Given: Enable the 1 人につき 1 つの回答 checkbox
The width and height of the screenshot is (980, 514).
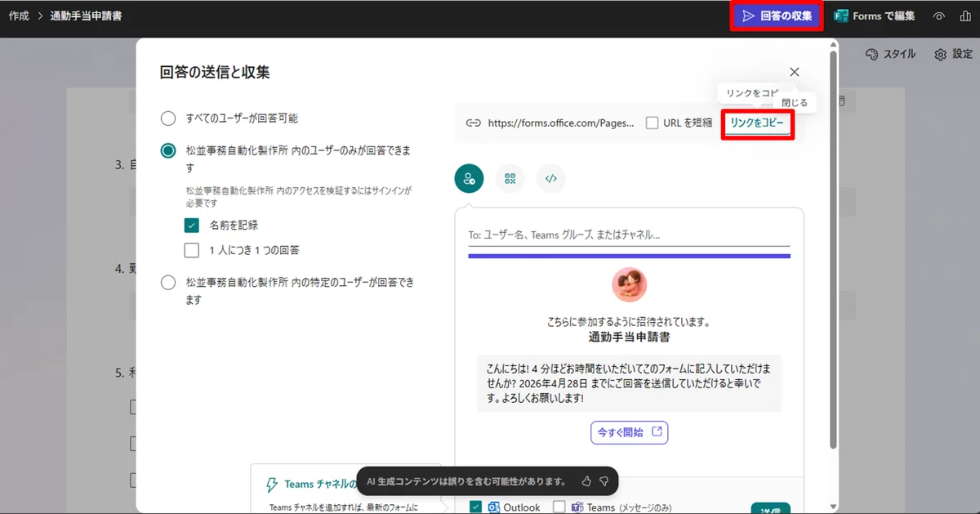Looking at the screenshot, I should [192, 250].
